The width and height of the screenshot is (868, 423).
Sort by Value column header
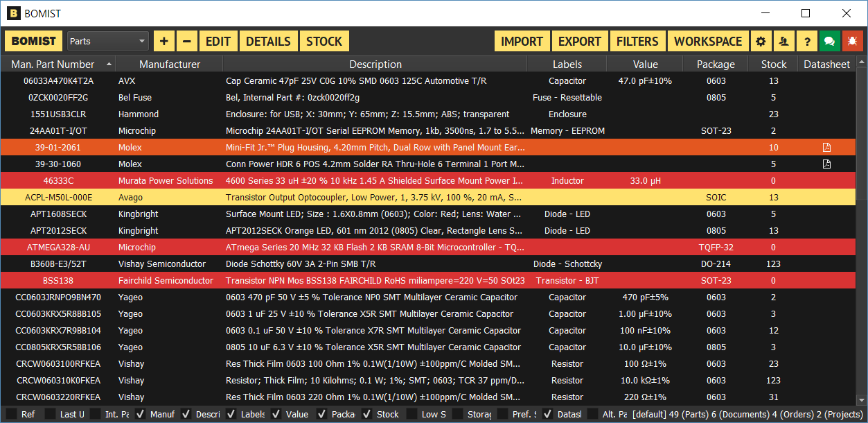645,64
